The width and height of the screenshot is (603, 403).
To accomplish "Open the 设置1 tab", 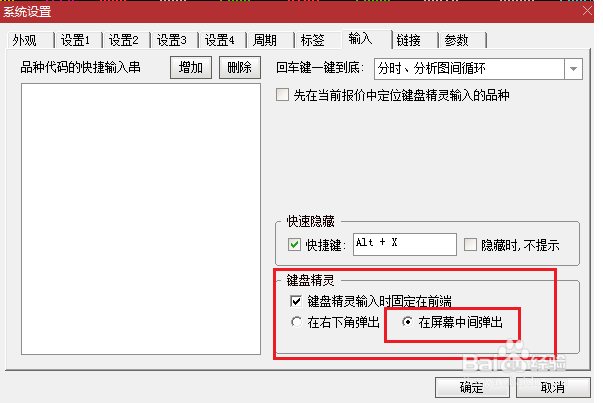I will coord(77,40).
